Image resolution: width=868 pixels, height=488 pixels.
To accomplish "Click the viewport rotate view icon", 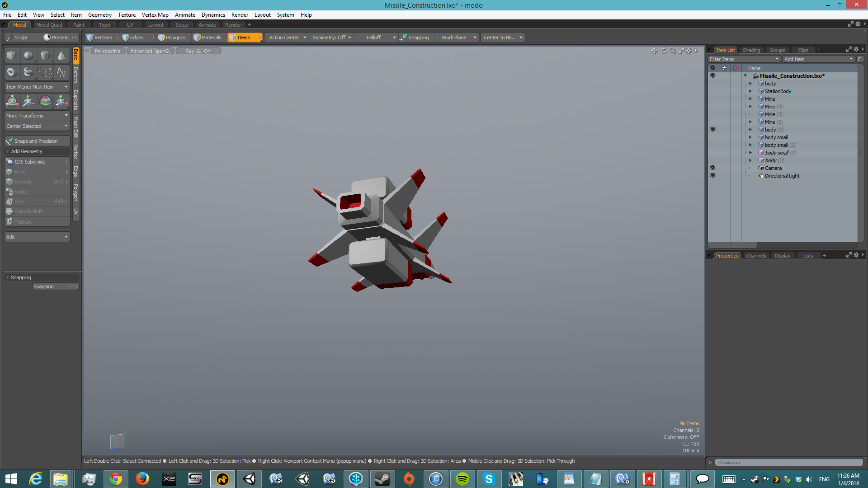I will tap(663, 51).
